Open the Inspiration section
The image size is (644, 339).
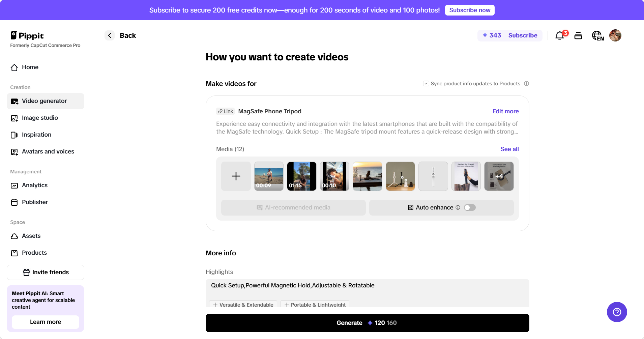tap(36, 135)
